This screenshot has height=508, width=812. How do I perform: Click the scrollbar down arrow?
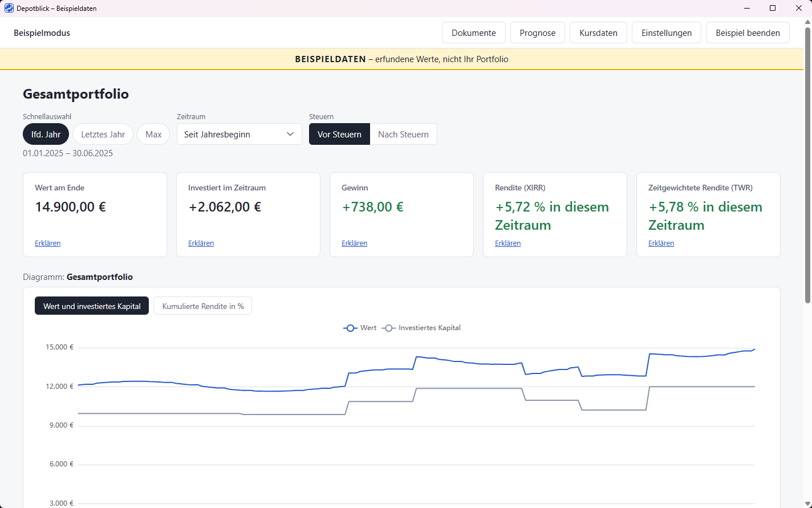click(x=807, y=503)
